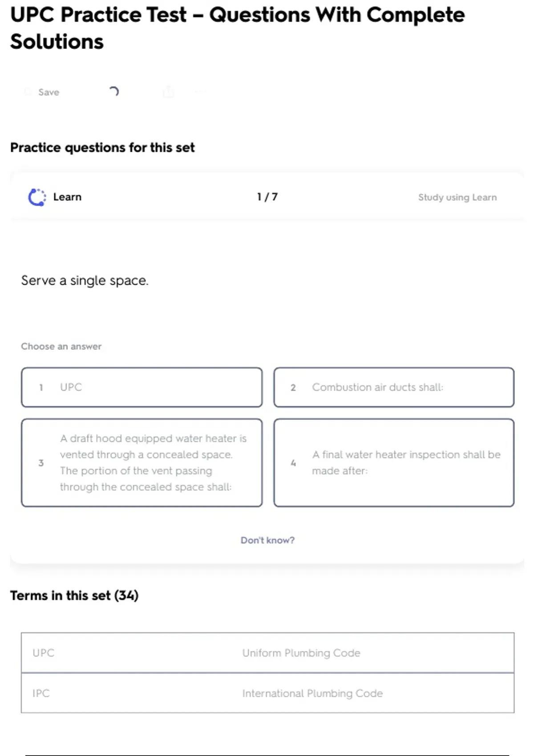
Task: Click the Terms in this set (34) heading
Action: tap(74, 595)
